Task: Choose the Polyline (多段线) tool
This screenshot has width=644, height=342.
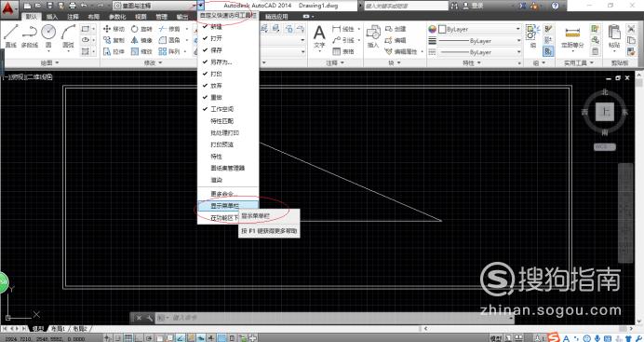Action: [x=29, y=36]
